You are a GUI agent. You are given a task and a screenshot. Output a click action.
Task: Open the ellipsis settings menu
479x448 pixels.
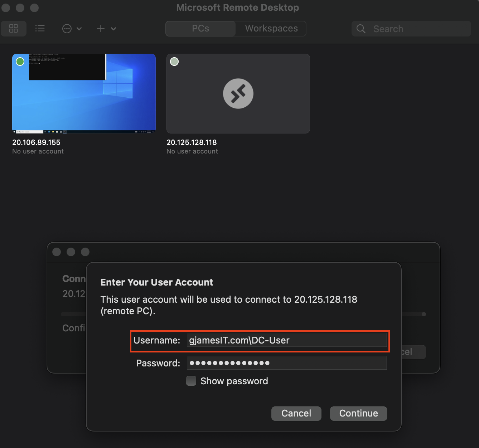pyautogui.click(x=67, y=29)
